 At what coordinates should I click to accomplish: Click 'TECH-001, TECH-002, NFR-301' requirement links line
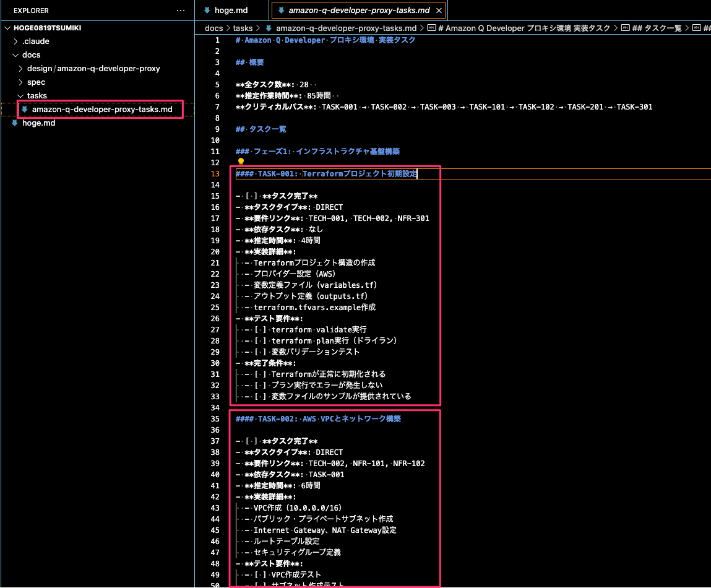click(x=332, y=218)
